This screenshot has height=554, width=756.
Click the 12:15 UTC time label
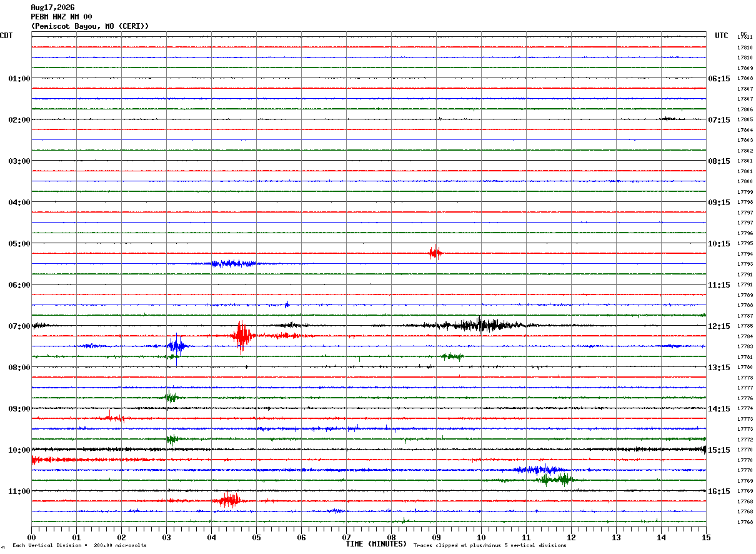coord(719,326)
